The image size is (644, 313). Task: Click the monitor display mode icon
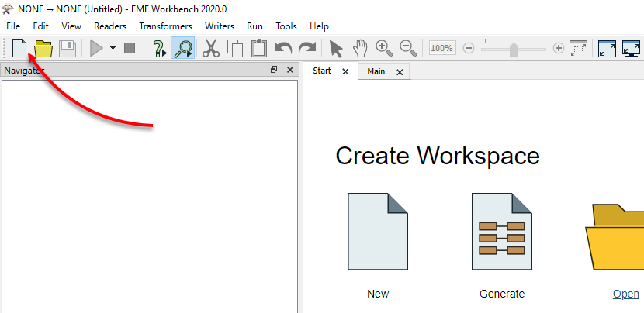coord(632,48)
